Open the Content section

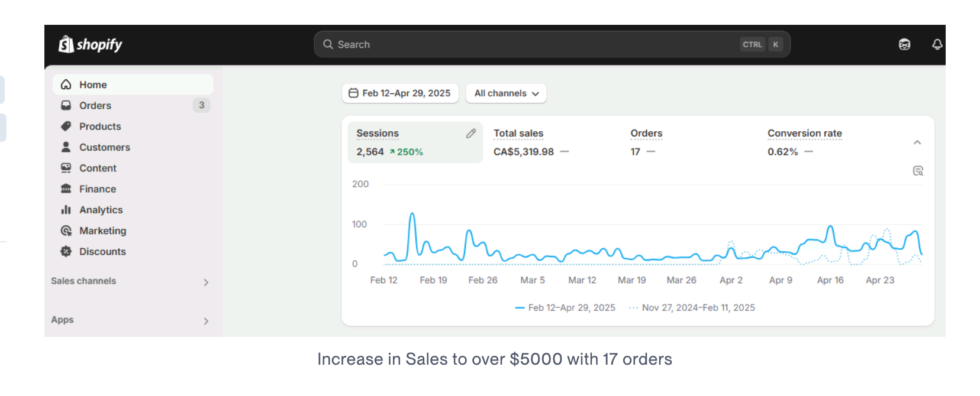point(133,168)
